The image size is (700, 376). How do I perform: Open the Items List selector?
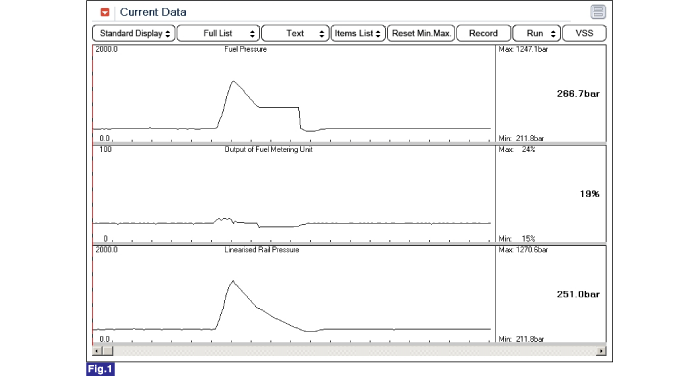358,33
